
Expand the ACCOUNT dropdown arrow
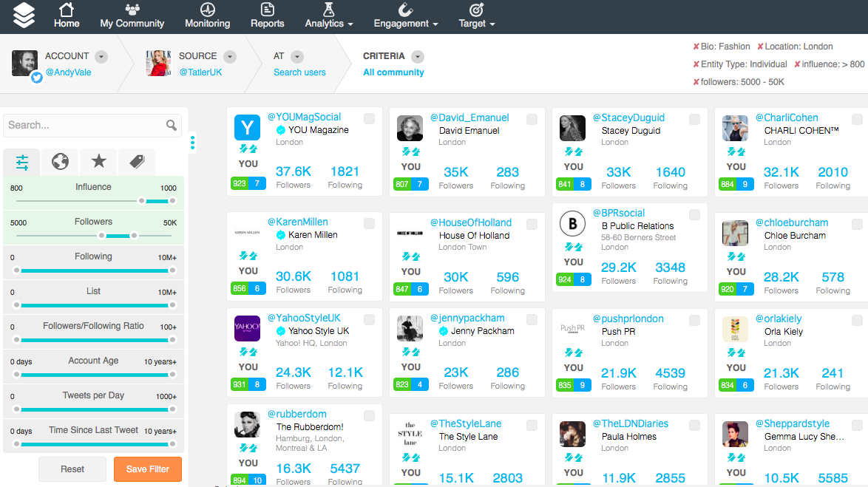click(101, 56)
